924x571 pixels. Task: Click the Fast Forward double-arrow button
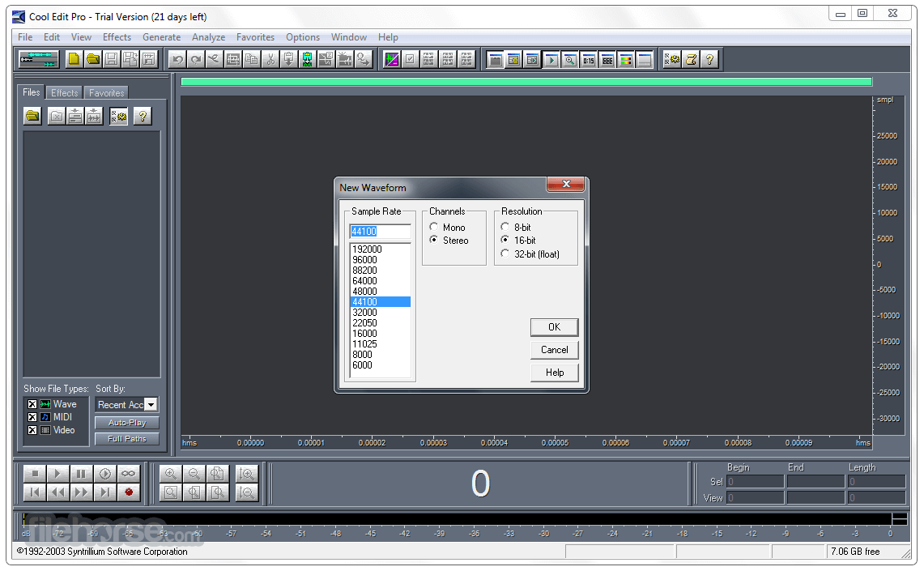pyautogui.click(x=81, y=492)
